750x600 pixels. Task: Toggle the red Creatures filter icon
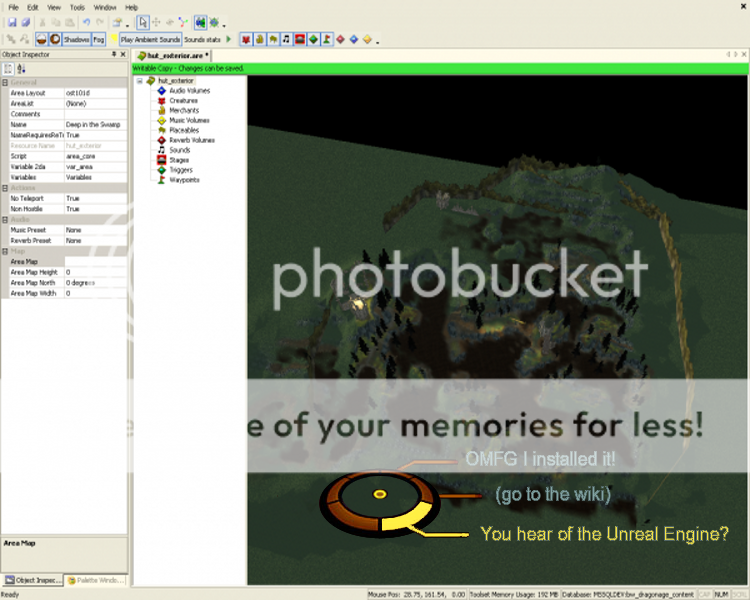[x=246, y=39]
